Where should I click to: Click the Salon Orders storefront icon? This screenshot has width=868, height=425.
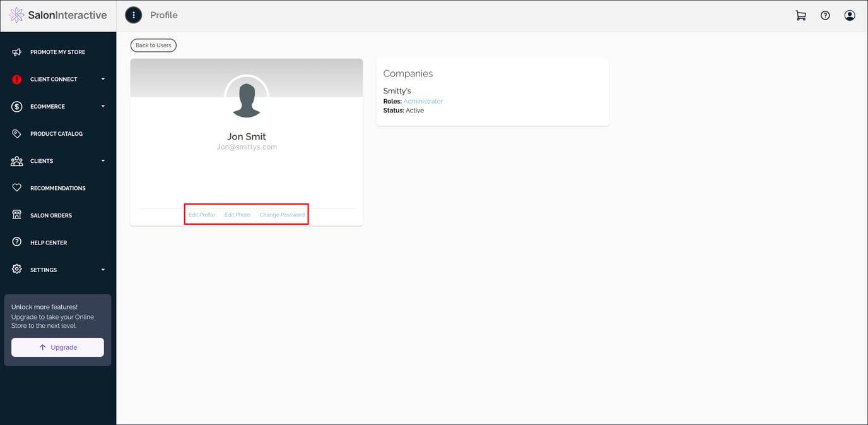16,215
